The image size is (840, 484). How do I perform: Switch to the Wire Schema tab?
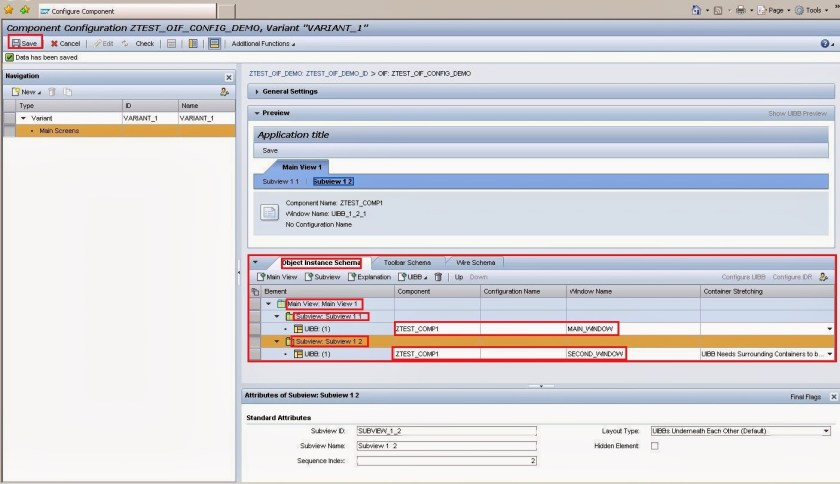pyautogui.click(x=474, y=262)
